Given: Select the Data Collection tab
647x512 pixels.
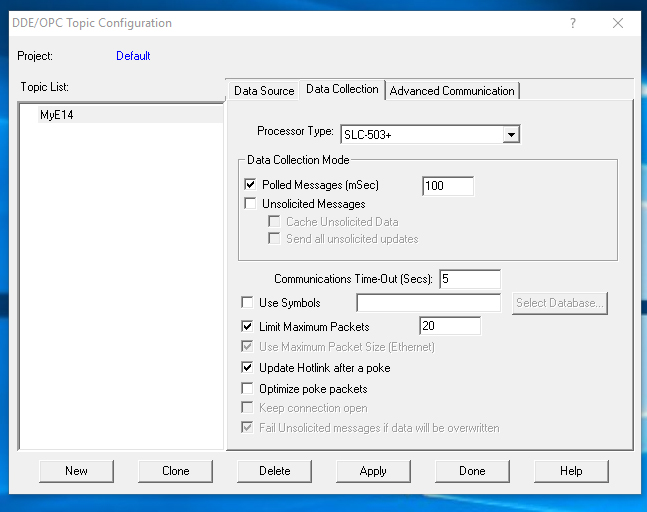Looking at the screenshot, I should click(x=342, y=90).
